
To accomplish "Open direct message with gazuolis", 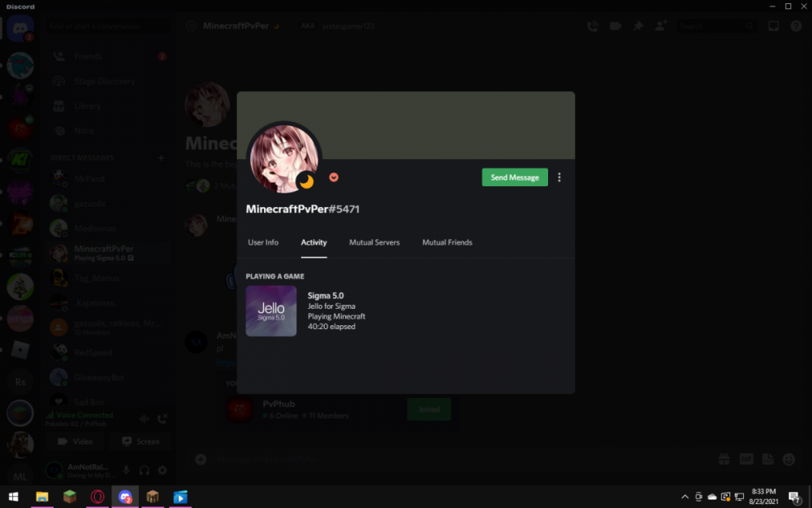I will point(108,203).
